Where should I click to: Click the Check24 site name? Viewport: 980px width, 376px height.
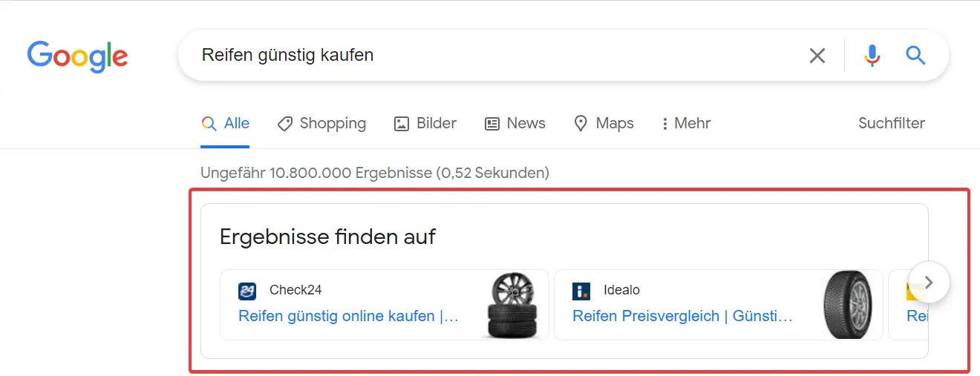pyautogui.click(x=295, y=290)
